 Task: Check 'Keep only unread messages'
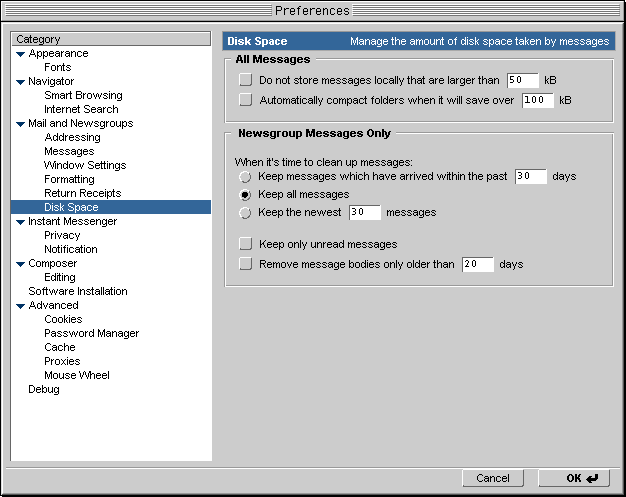tap(245, 244)
